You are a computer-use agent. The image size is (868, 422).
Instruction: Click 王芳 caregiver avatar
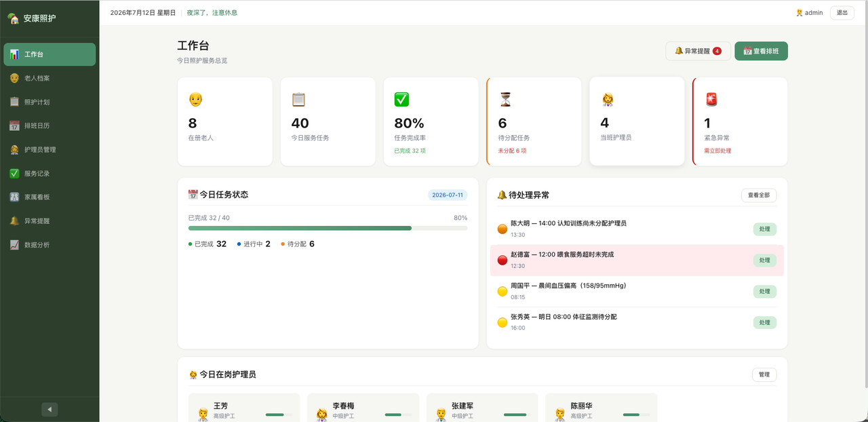point(202,414)
